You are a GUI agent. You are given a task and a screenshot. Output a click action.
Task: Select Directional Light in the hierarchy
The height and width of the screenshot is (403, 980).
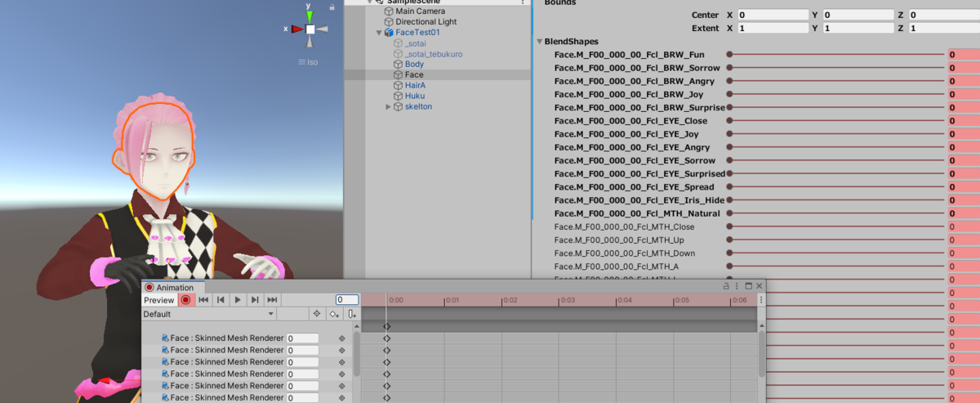click(x=426, y=22)
